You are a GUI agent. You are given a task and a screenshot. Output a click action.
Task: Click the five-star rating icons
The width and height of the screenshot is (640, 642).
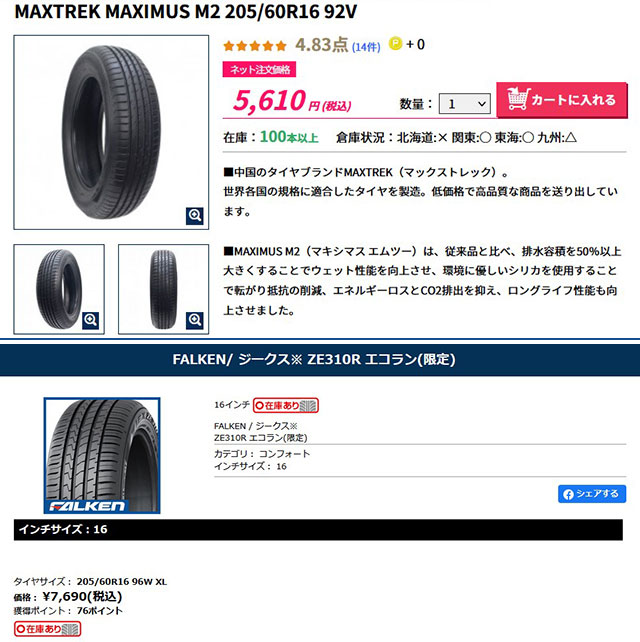pos(255,45)
